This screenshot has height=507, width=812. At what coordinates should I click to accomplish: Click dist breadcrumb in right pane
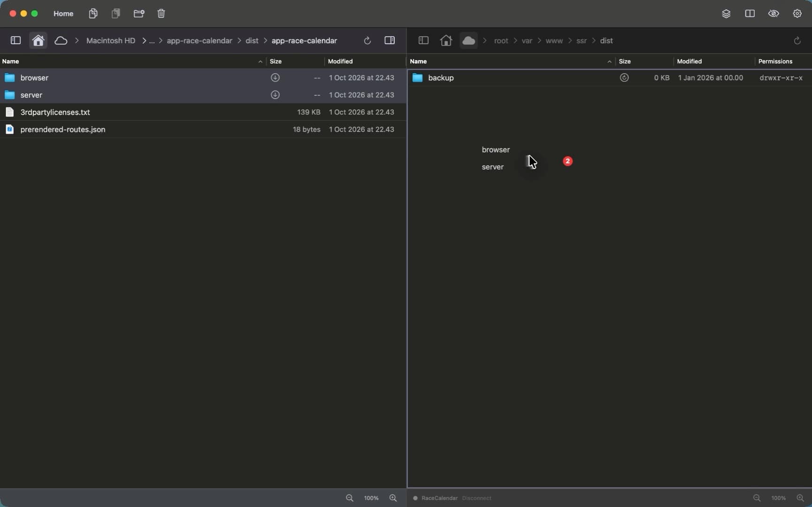606,41
